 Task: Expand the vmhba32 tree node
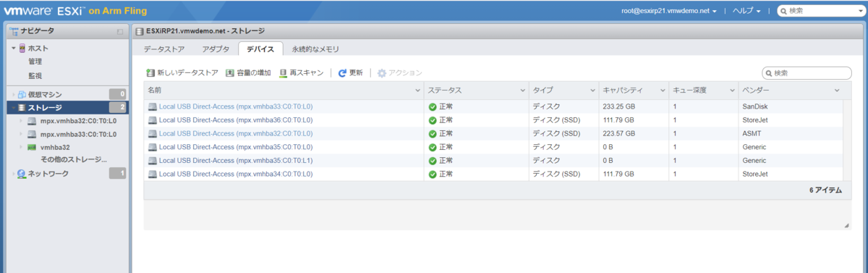point(21,147)
